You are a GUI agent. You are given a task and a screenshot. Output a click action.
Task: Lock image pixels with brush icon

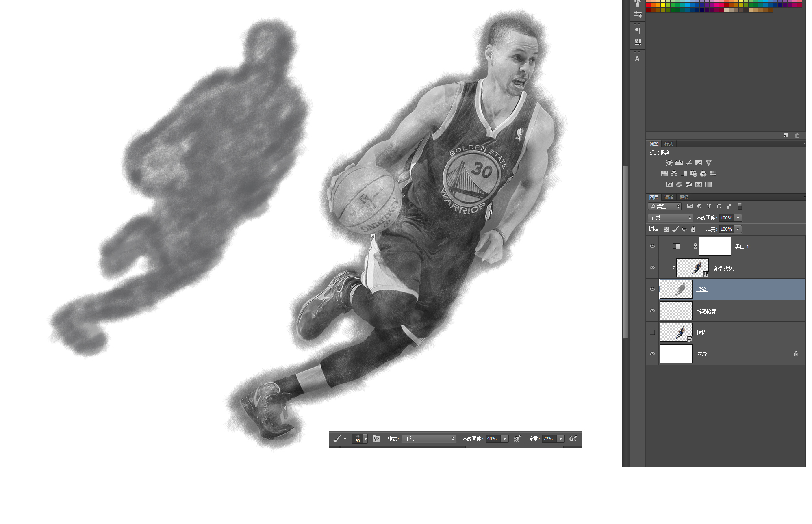click(675, 230)
